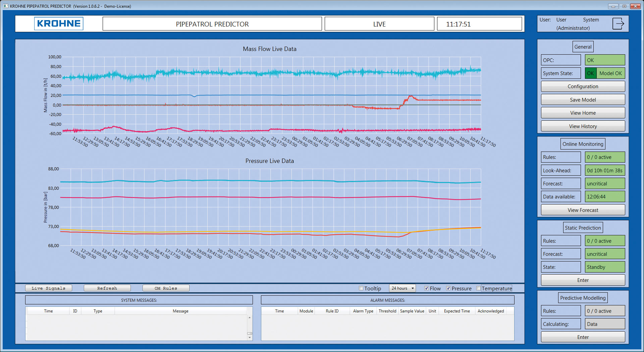Click the system messages scrollbar up arrow
This screenshot has height=352, width=644.
click(250, 317)
